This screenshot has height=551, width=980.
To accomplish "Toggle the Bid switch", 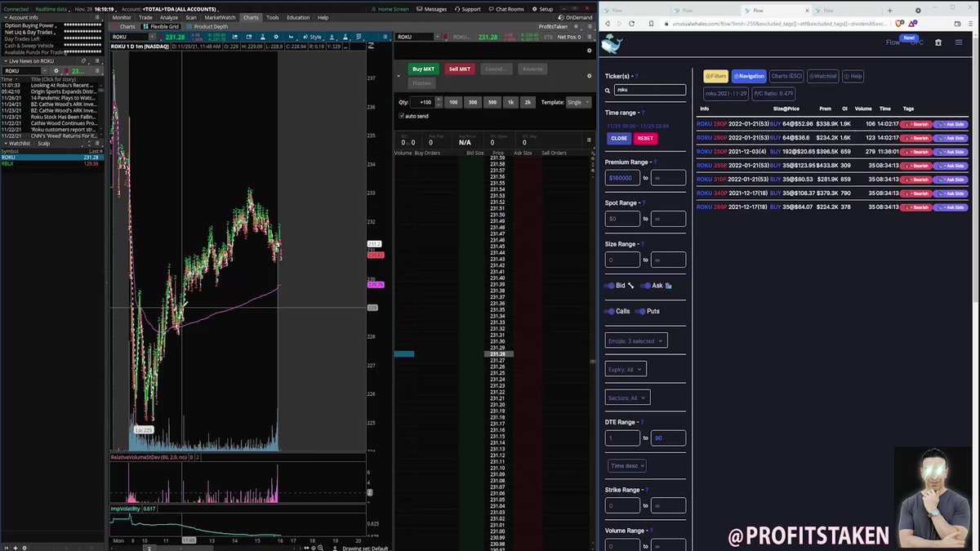I will point(609,286).
